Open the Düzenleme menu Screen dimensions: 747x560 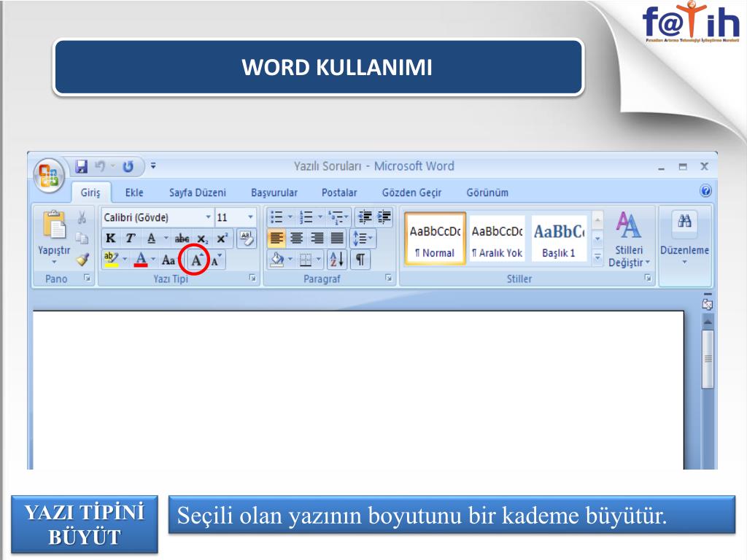click(x=684, y=239)
